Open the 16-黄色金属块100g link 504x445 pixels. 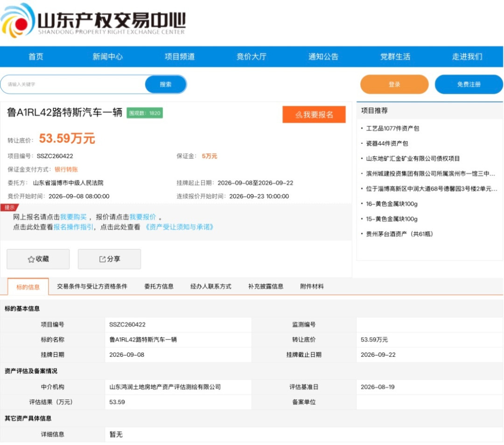point(392,204)
